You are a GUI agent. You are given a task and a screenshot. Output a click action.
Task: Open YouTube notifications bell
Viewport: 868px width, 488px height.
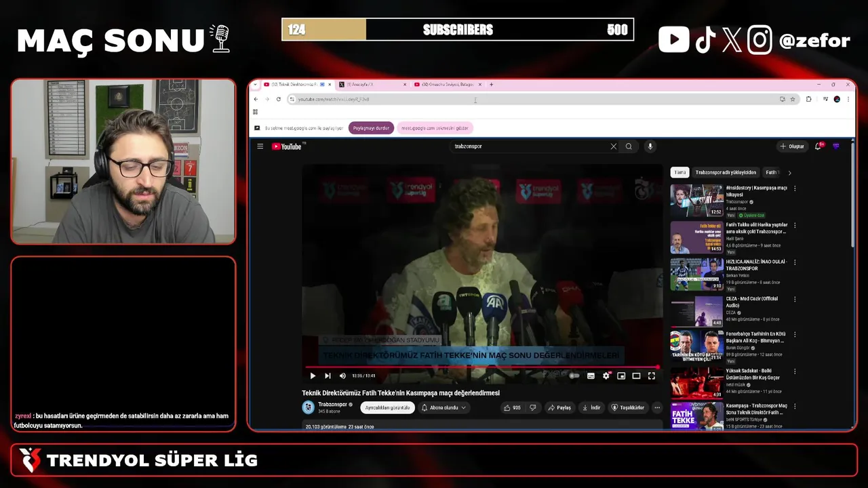818,146
